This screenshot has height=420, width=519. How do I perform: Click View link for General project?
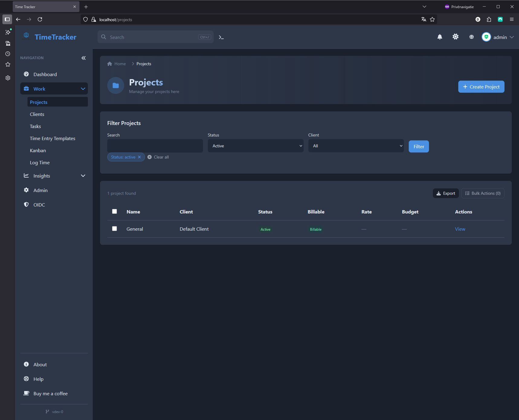460,229
